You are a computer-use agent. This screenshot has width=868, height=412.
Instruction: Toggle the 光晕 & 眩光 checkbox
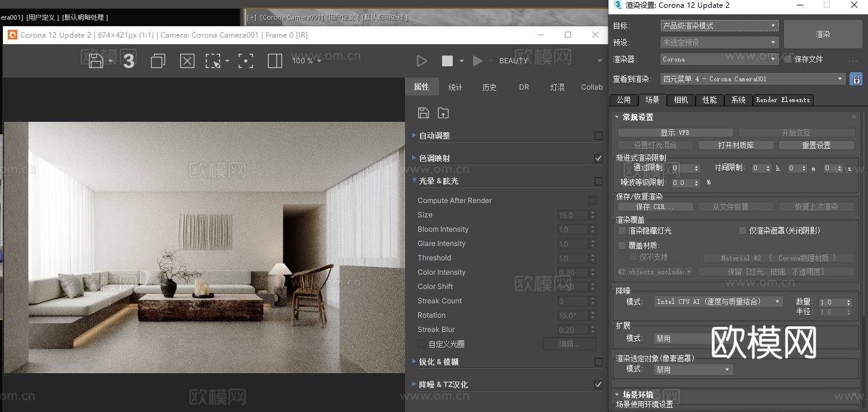598,181
